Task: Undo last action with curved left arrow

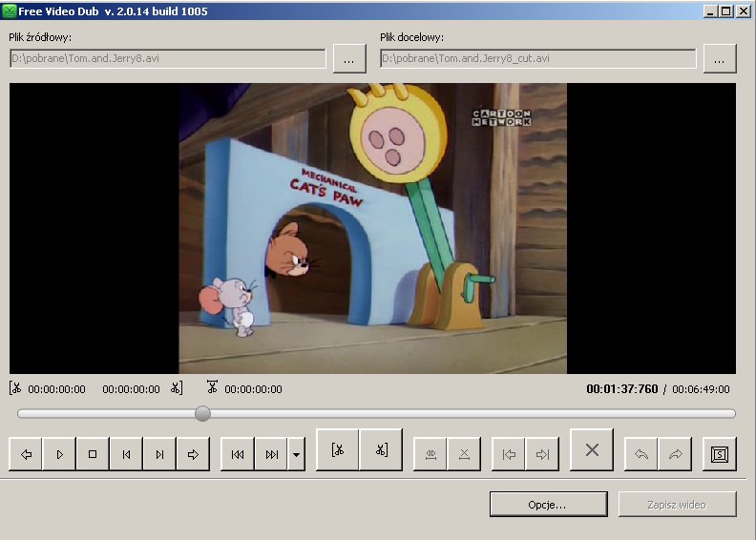Action: pyautogui.click(x=641, y=454)
